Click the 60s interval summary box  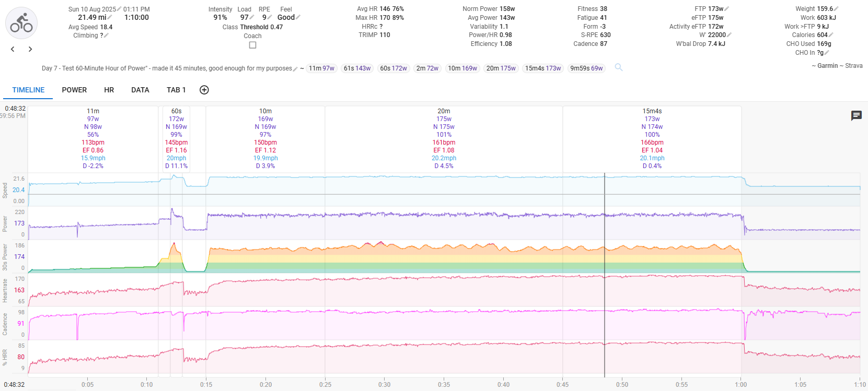(177, 138)
